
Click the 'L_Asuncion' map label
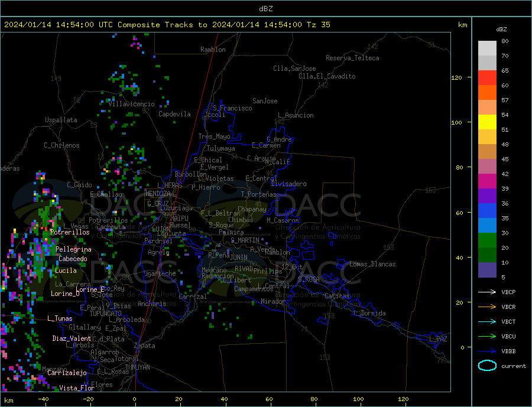[x=296, y=115]
